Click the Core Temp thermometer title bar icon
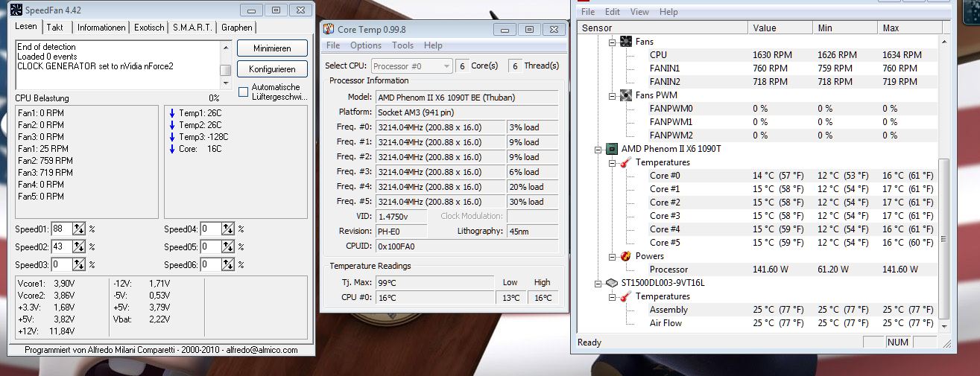 coord(329,29)
